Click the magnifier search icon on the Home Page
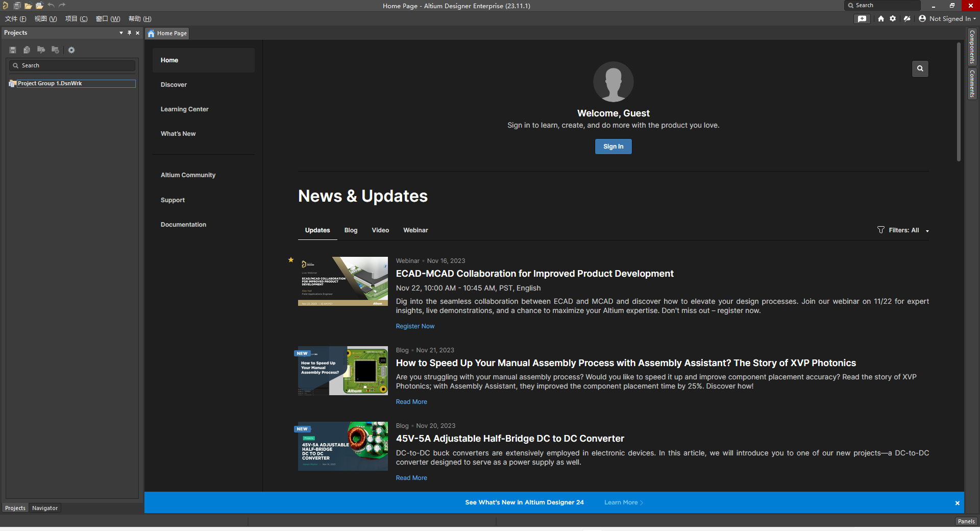Viewport: 980px width, 531px height. [x=920, y=68]
